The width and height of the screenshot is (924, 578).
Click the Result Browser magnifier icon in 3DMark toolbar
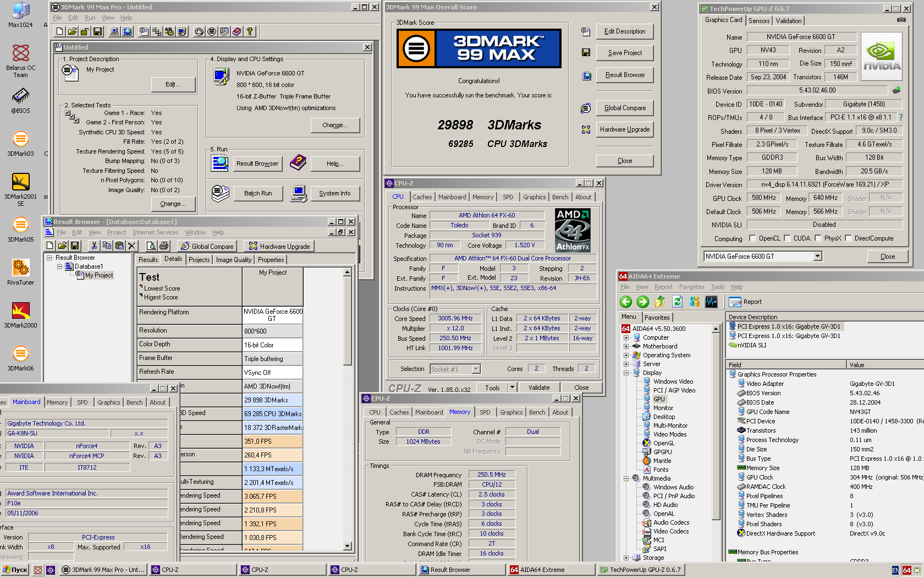coord(127,31)
